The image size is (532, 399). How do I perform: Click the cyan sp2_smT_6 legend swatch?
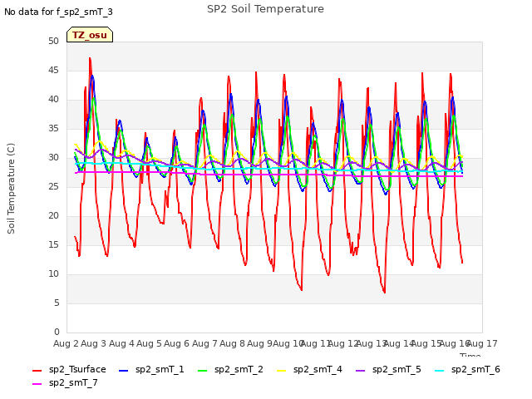tap(440, 371)
